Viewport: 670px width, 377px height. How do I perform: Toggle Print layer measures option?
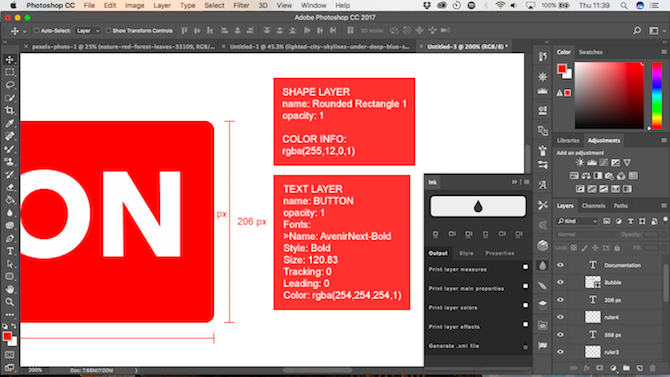click(x=526, y=267)
